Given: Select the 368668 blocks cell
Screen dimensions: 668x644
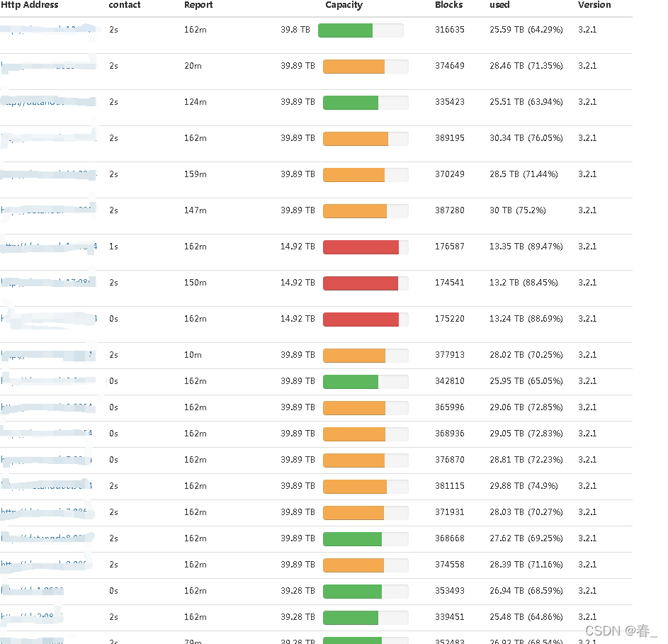Looking at the screenshot, I should (x=449, y=539).
